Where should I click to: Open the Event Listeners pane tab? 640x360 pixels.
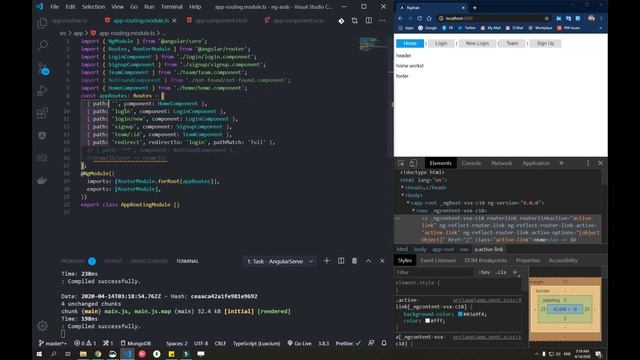point(438,260)
